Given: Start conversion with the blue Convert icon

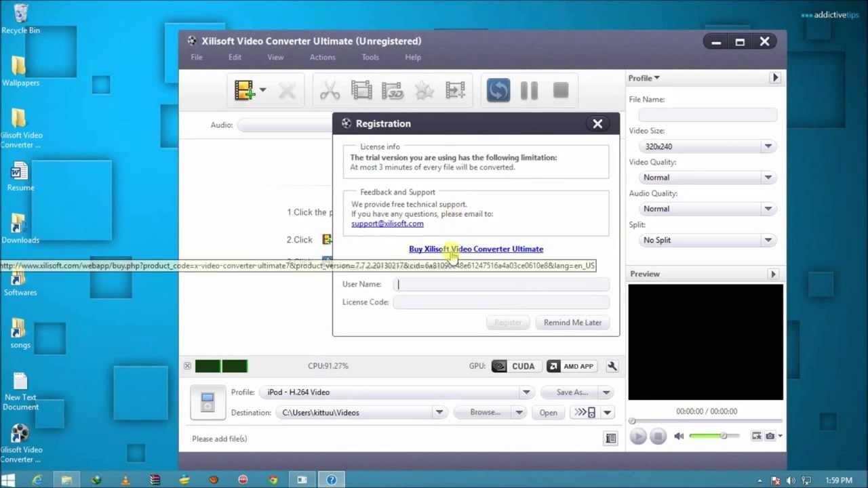Looking at the screenshot, I should point(498,91).
